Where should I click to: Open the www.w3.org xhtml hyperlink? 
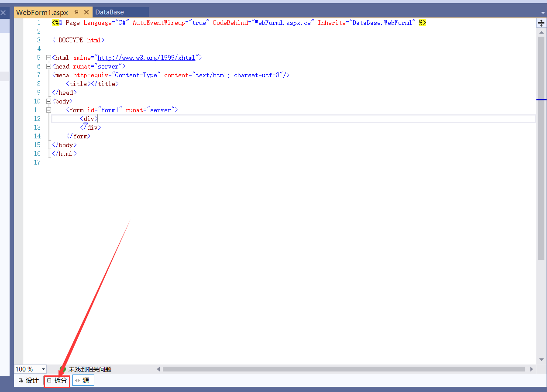coord(147,57)
